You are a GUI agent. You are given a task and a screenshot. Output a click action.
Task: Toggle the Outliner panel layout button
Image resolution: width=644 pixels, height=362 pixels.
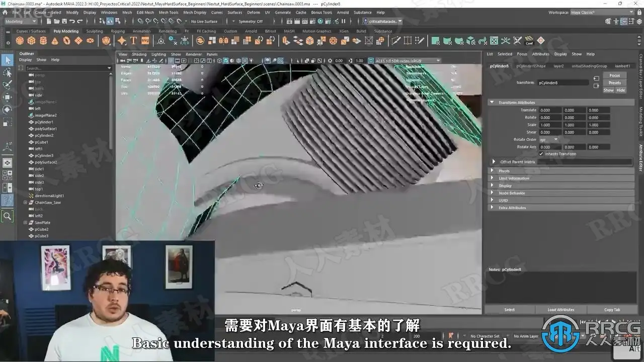[7, 201]
